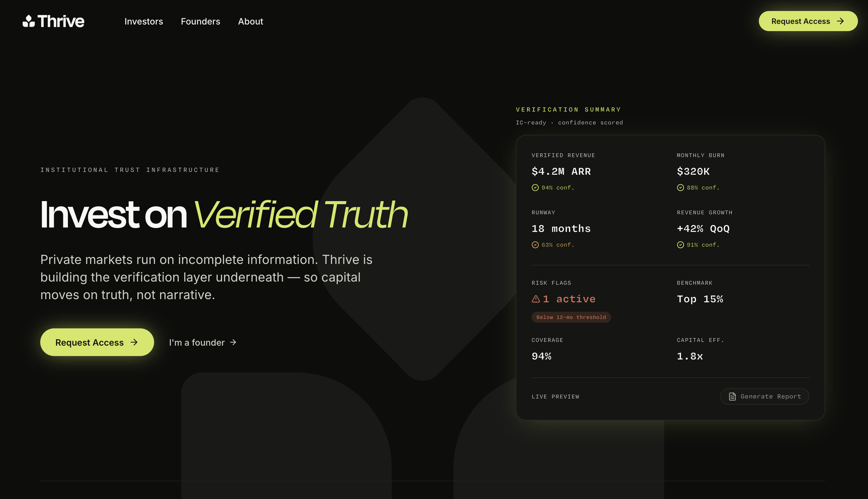Select the +42% QoQ value
Screen dimensions: 868x499
click(703, 228)
